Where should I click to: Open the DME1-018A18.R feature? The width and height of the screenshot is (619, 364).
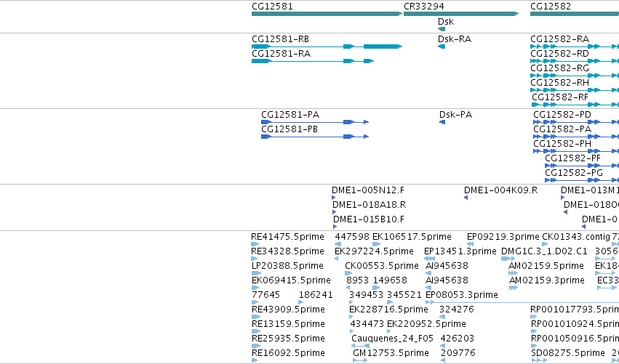(x=369, y=205)
